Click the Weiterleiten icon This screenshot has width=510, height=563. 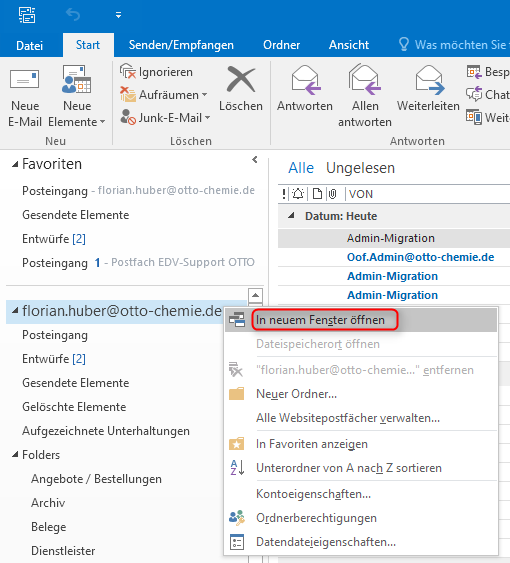(428, 89)
